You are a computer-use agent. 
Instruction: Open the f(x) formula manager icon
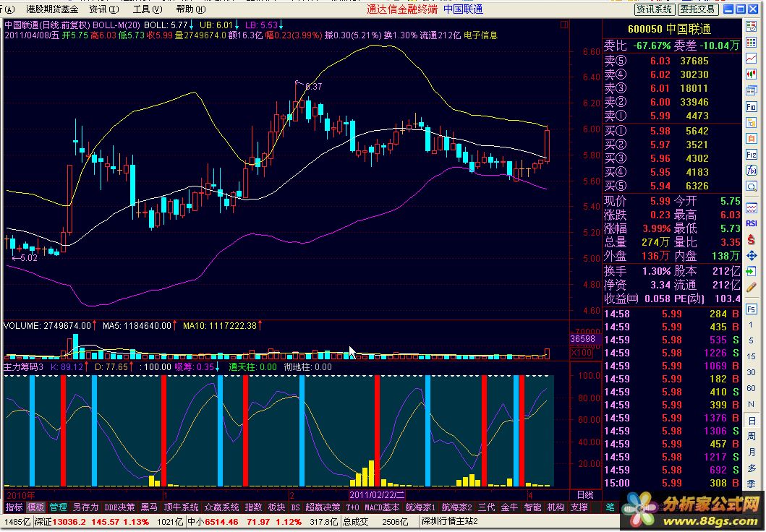tap(752, 171)
